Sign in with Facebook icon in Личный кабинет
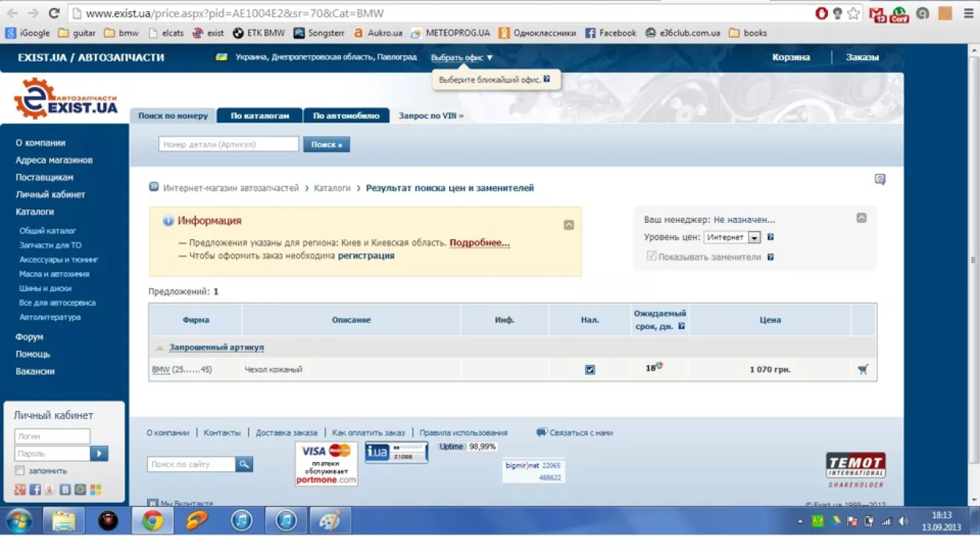980x552 pixels. point(35,490)
